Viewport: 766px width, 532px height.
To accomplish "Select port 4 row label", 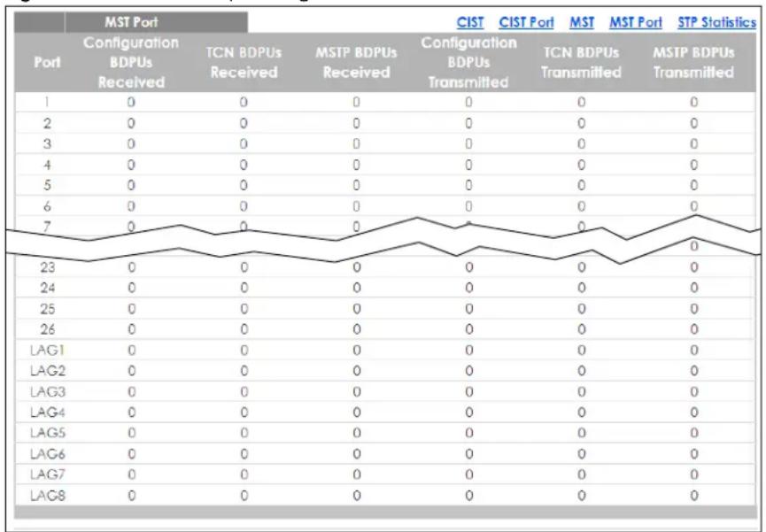I will (x=47, y=165).
